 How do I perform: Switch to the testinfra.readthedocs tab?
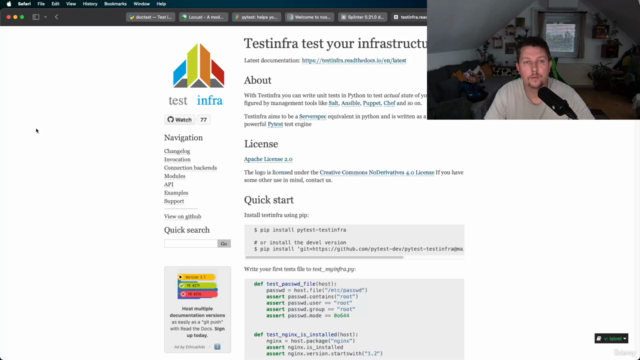point(409,17)
